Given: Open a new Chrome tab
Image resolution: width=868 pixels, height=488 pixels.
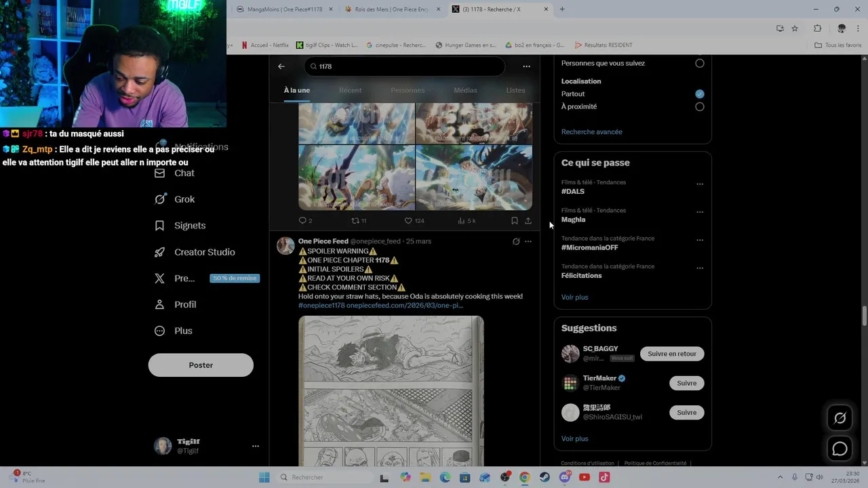Looking at the screenshot, I should tap(562, 9).
